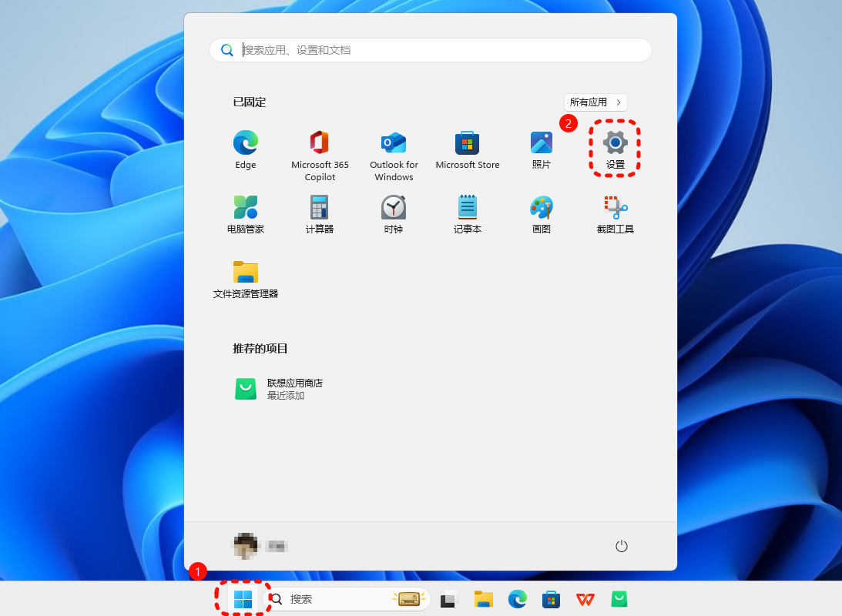Viewport: 842px width, 616px height.
Task: Expand 所有应用 to view all apps
Action: (x=595, y=102)
